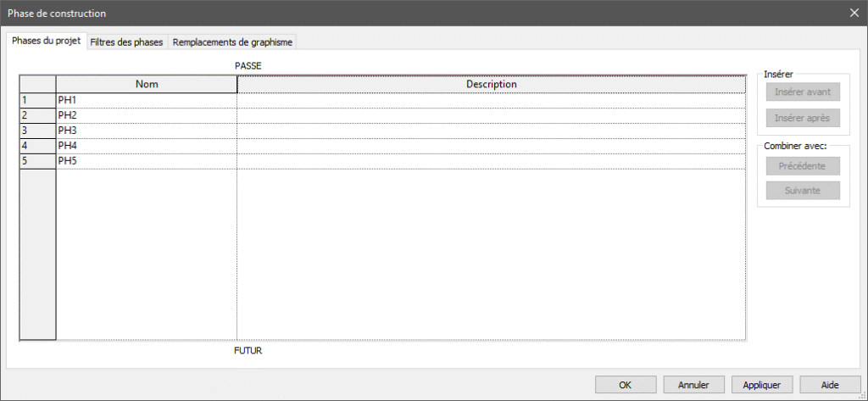Image resolution: width=868 pixels, height=401 pixels.
Task: Click the description cell of PH2
Action: tap(491, 115)
